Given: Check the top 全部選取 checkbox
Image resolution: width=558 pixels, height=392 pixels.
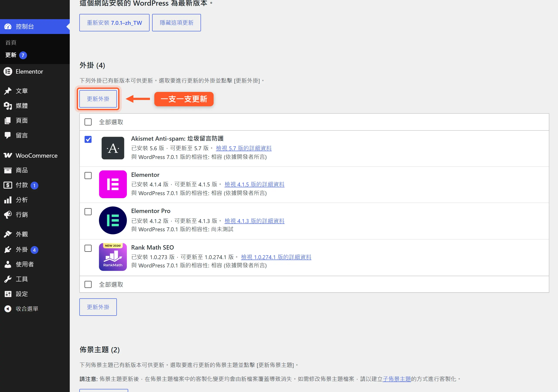Looking at the screenshot, I should pyautogui.click(x=88, y=122).
